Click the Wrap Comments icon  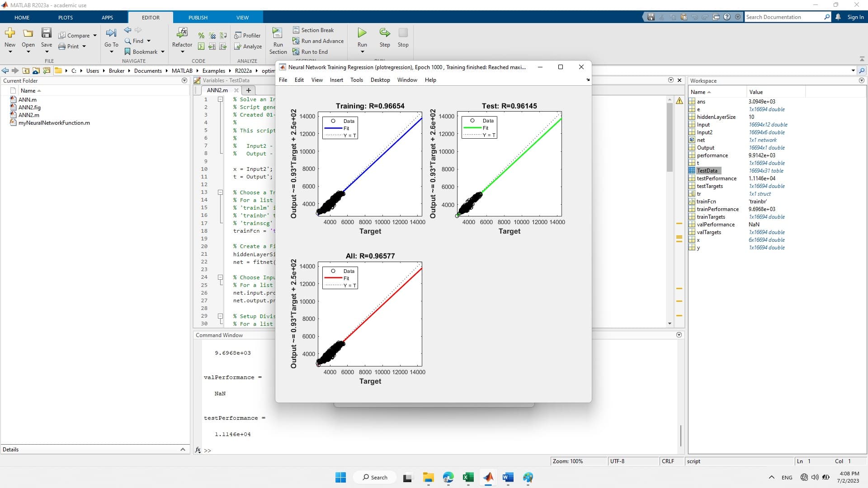[223, 35]
